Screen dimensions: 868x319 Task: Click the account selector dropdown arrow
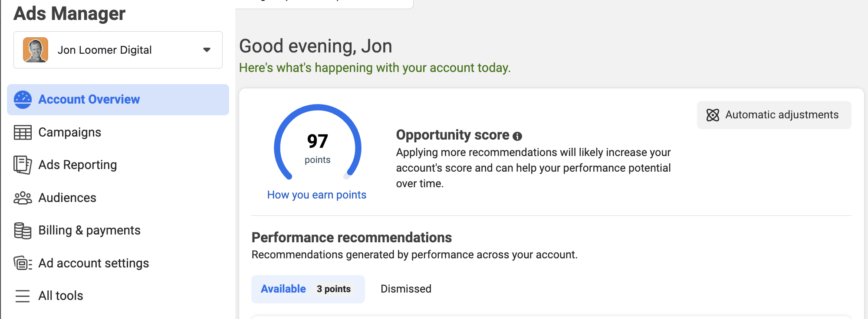pyautogui.click(x=207, y=50)
